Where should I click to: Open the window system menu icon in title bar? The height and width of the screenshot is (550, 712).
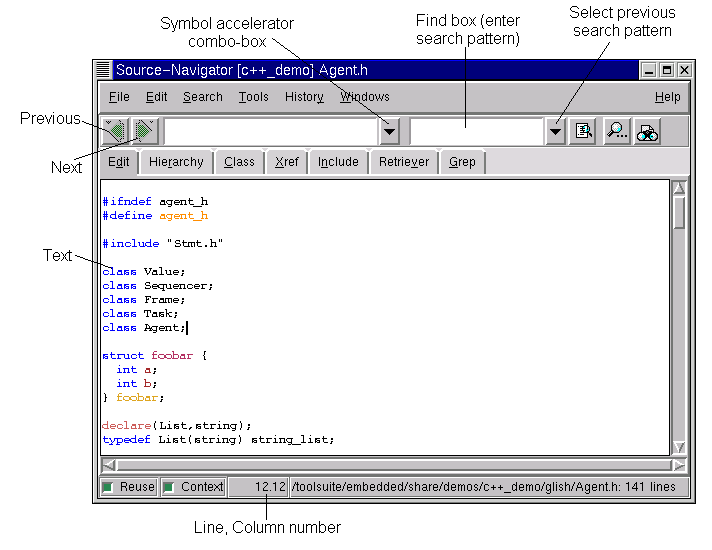(x=103, y=70)
